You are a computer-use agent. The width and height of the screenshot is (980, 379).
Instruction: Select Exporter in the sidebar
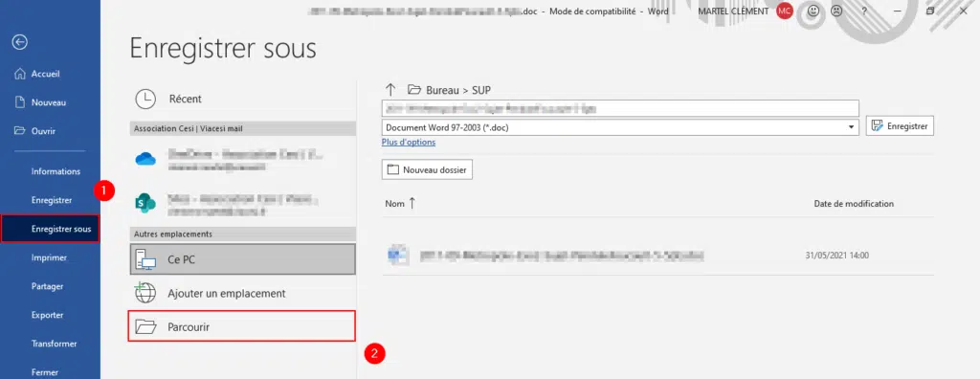(47, 315)
